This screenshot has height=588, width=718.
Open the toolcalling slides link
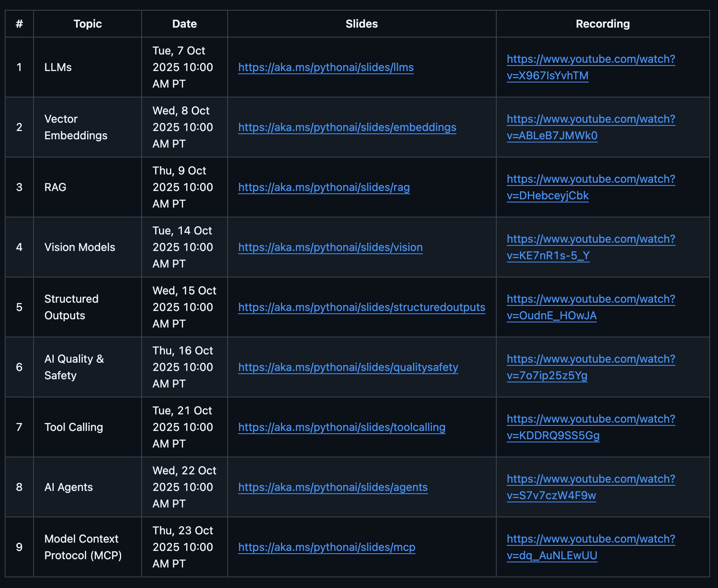pos(342,427)
